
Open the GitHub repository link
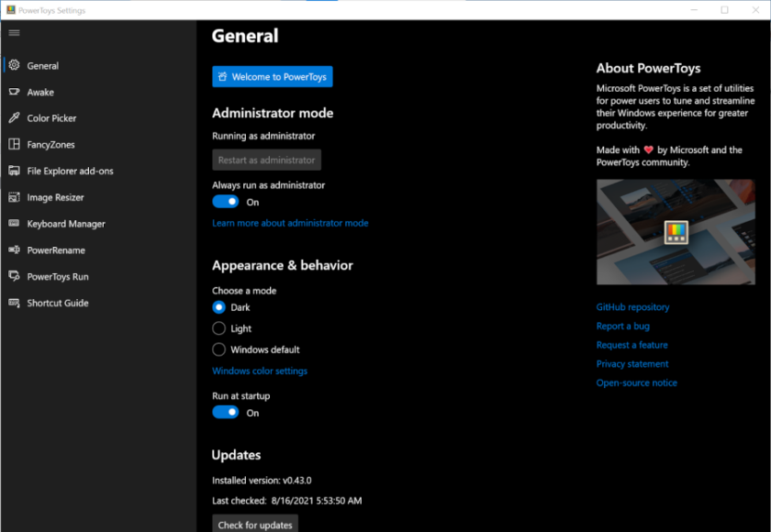632,307
